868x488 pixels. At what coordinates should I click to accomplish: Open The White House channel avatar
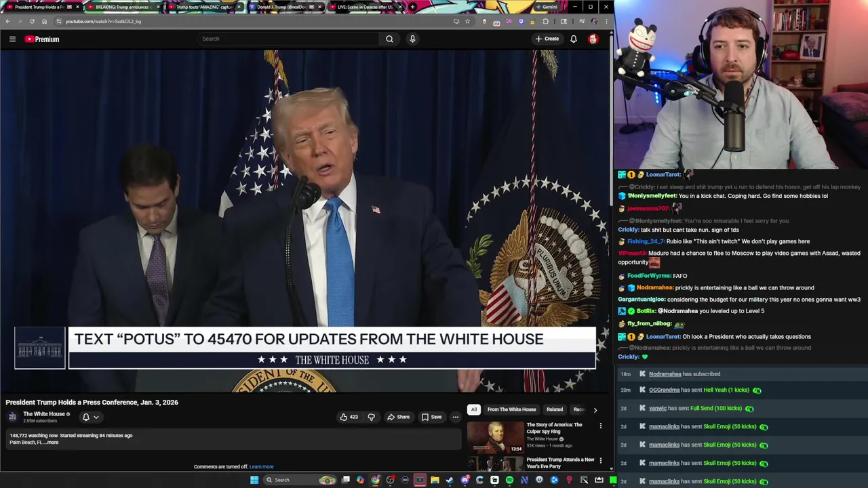pyautogui.click(x=12, y=417)
